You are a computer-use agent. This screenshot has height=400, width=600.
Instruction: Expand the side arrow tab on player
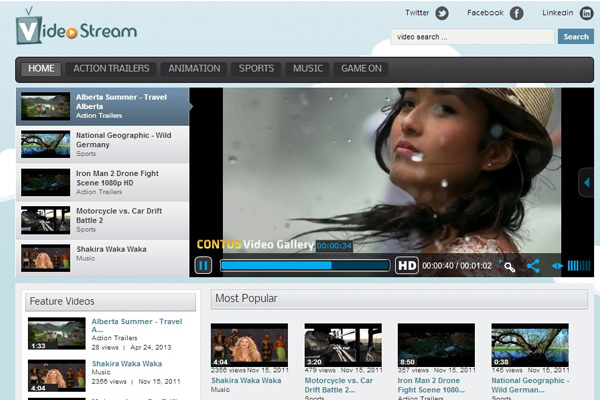(586, 183)
